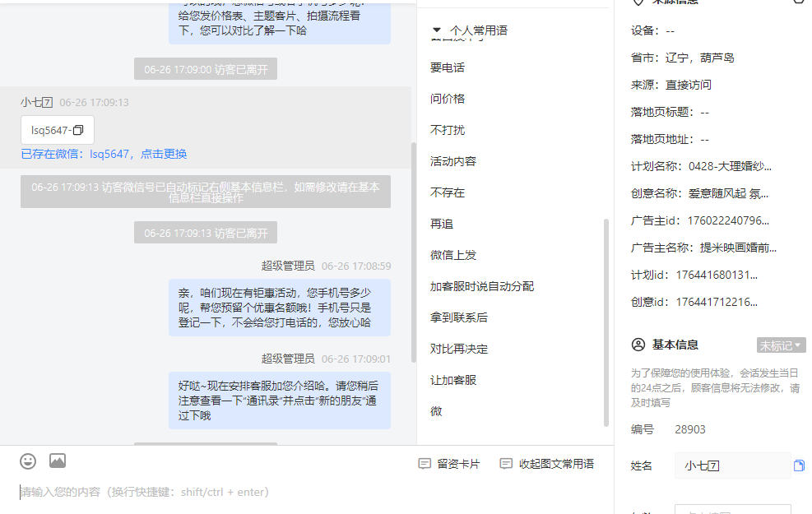Image resolution: width=812 pixels, height=514 pixels.
Task: Click the sender name 小七 in chat
Action: 36,102
